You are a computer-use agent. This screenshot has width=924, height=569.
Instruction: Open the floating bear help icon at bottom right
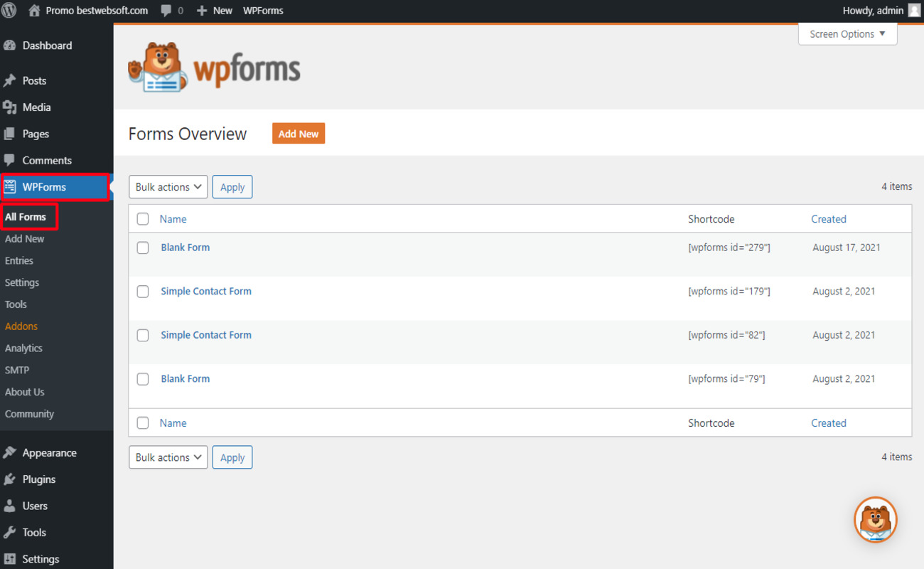pos(876,519)
